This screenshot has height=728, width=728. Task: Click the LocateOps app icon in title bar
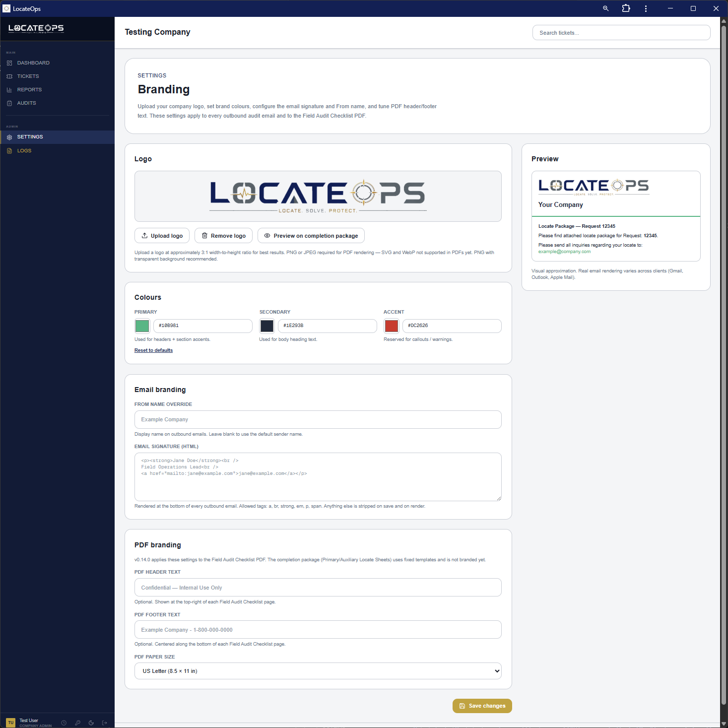tap(6, 8)
